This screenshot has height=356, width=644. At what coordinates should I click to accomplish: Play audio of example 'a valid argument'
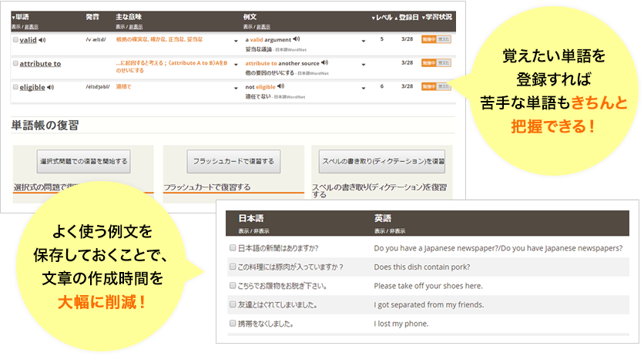[297, 39]
